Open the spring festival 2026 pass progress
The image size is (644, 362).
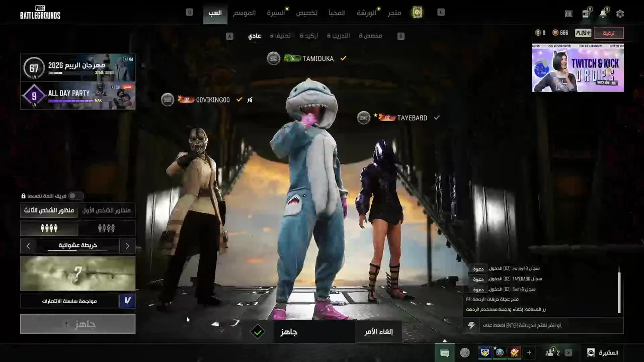pyautogui.click(x=78, y=67)
